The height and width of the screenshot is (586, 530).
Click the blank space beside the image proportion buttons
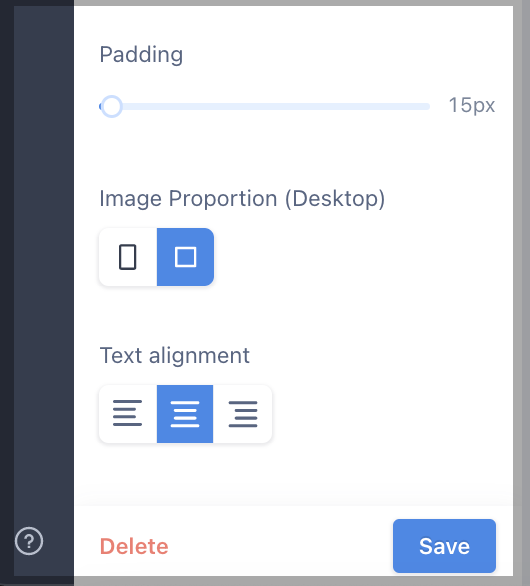tap(359, 257)
